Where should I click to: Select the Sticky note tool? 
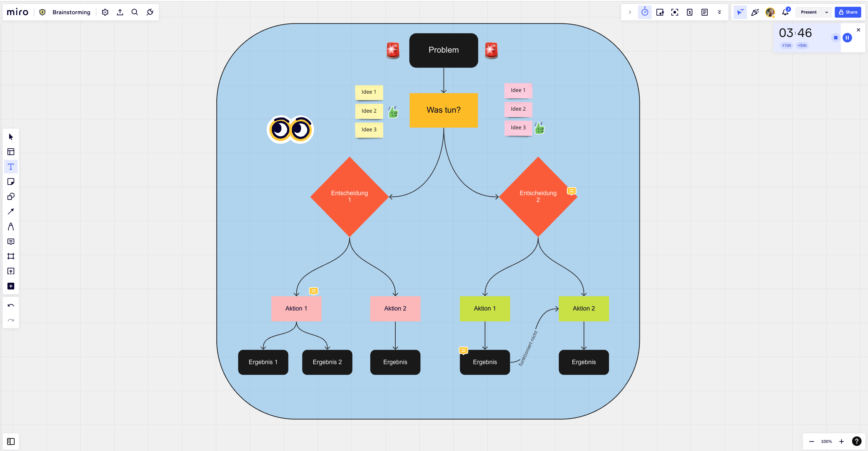[11, 182]
